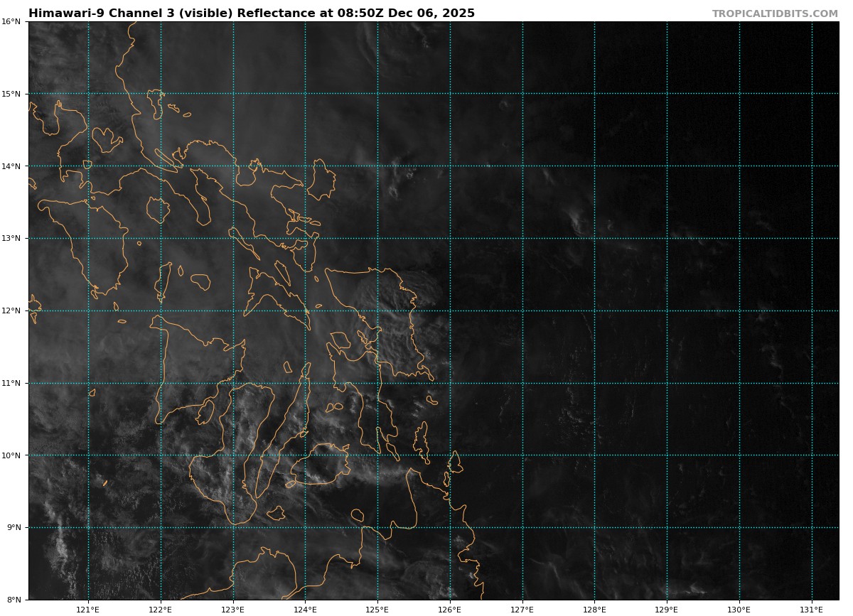This screenshot has height=616, width=853.
Task: Click grid intersection at 10°N and 130°E
Action: [x=739, y=455]
